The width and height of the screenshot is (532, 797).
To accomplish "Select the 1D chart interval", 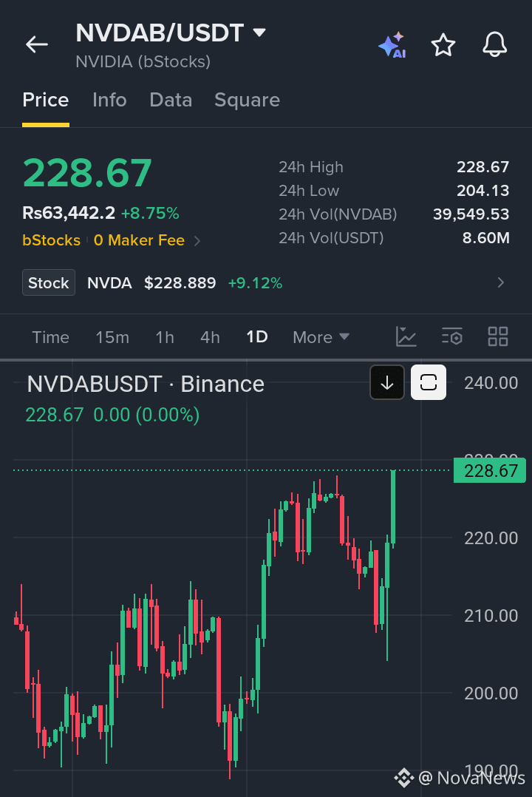I will [256, 336].
